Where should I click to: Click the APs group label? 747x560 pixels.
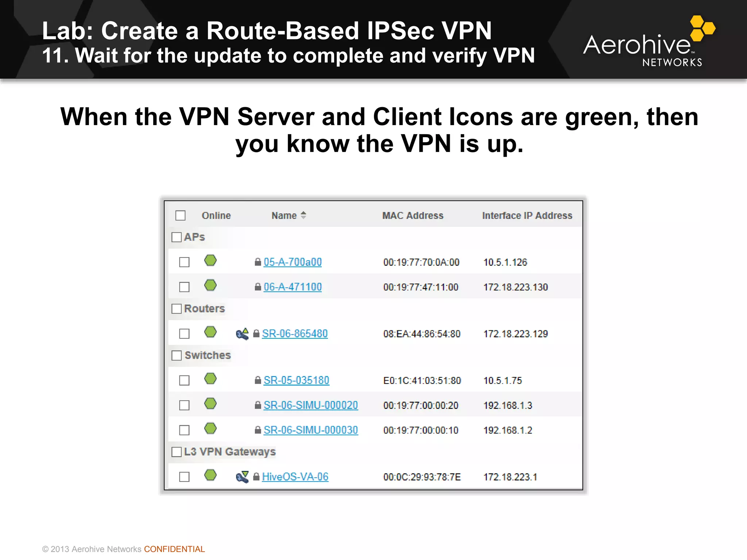194,237
